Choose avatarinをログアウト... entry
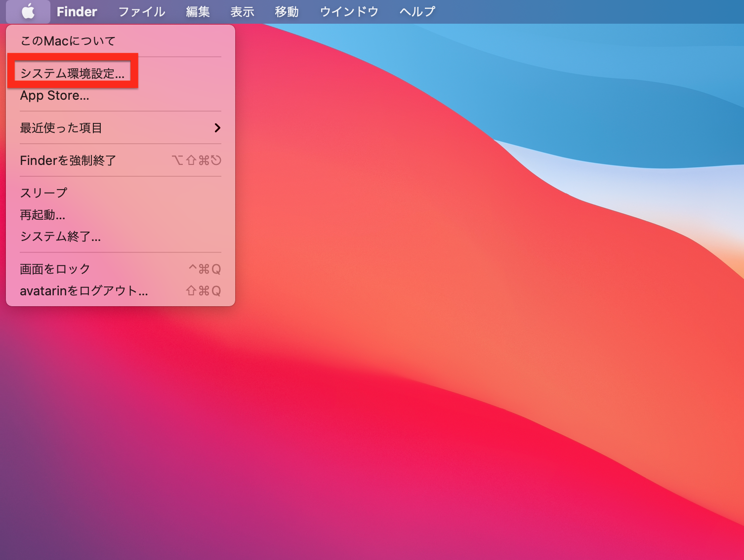This screenshot has width=744, height=560. (x=121, y=291)
